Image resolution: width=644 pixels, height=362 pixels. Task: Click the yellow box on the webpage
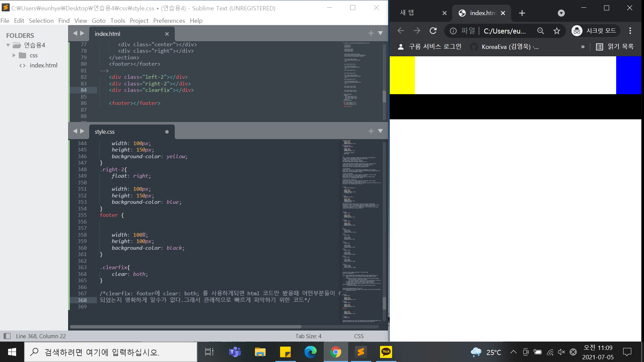pyautogui.click(x=402, y=75)
